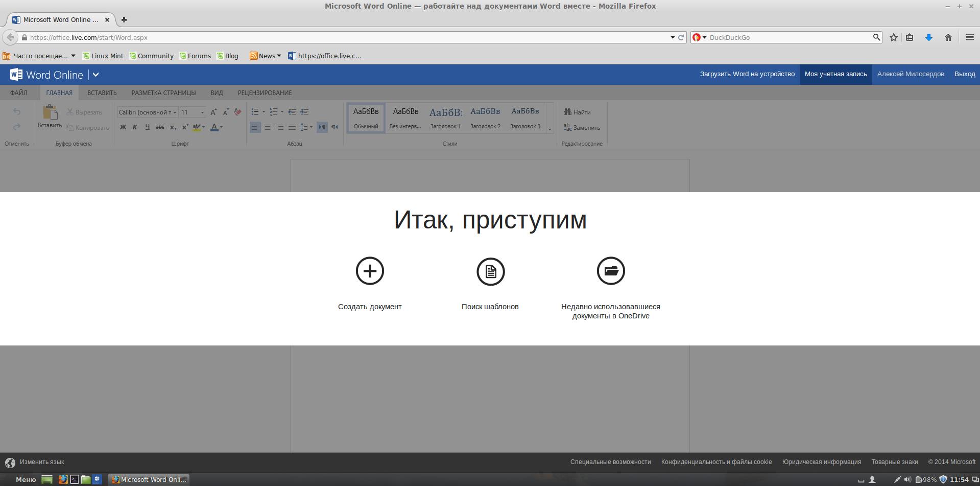Screen dimensions: 980x486
Task: Open recent OneDrive documents folder icon
Action: (611, 271)
